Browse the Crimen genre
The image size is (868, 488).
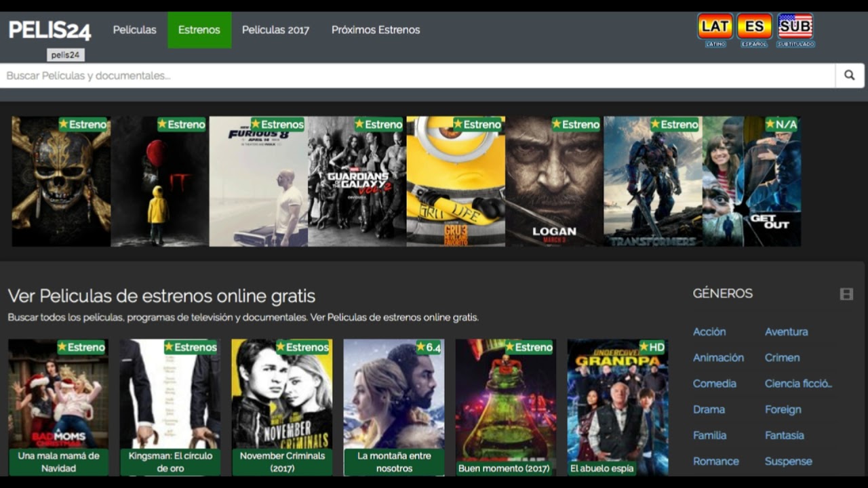click(x=783, y=357)
